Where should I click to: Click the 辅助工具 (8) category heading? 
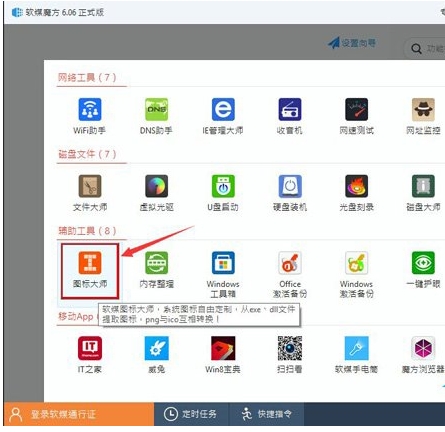coord(87,231)
